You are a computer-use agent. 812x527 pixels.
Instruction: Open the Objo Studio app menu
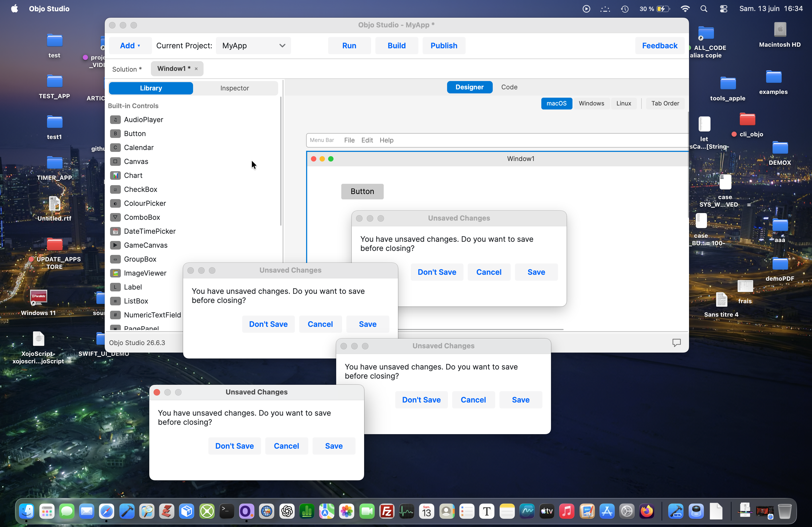click(x=49, y=9)
